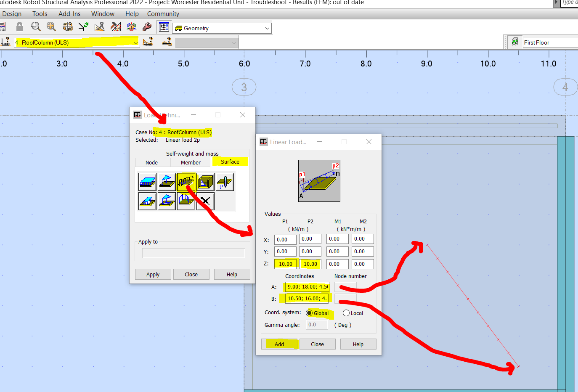Image resolution: width=578 pixels, height=392 pixels.
Task: Switch to the Member load tab
Action: [x=190, y=162]
